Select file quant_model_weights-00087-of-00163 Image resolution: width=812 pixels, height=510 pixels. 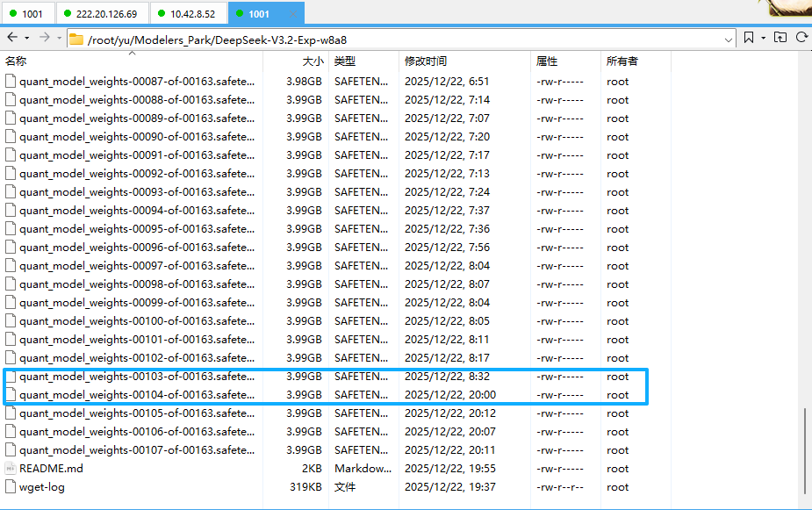(137, 82)
